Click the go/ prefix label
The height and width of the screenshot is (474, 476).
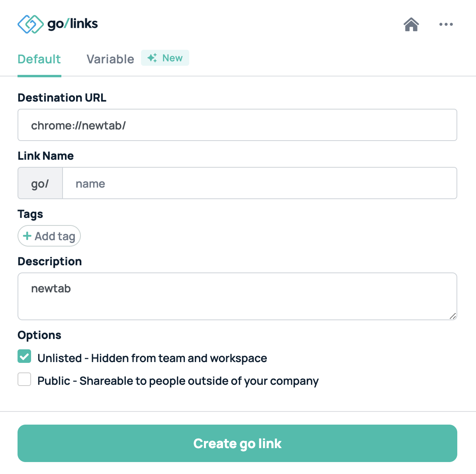[x=40, y=183]
